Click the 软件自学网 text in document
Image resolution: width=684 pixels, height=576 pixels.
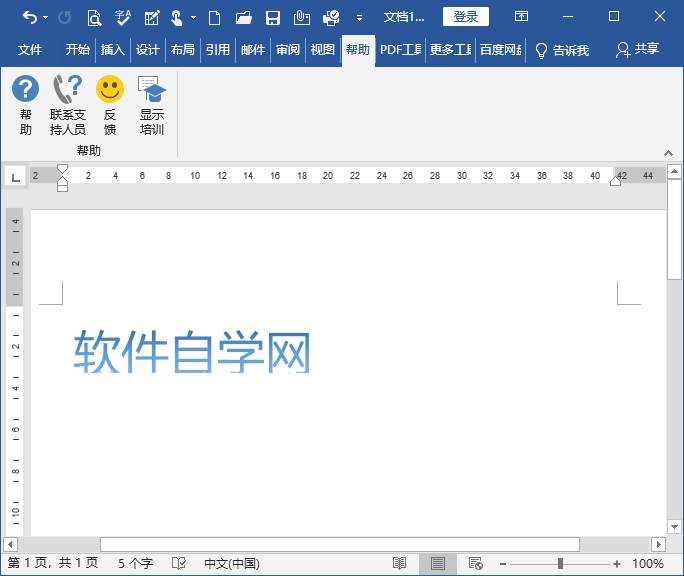[192, 352]
